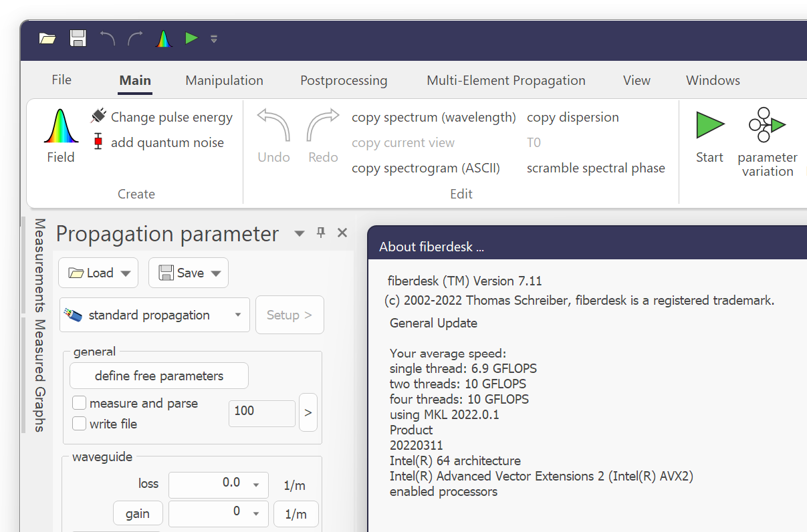Image resolution: width=807 pixels, height=532 pixels.
Task: Redo via quick access toolbar arrow
Action: coord(135,39)
